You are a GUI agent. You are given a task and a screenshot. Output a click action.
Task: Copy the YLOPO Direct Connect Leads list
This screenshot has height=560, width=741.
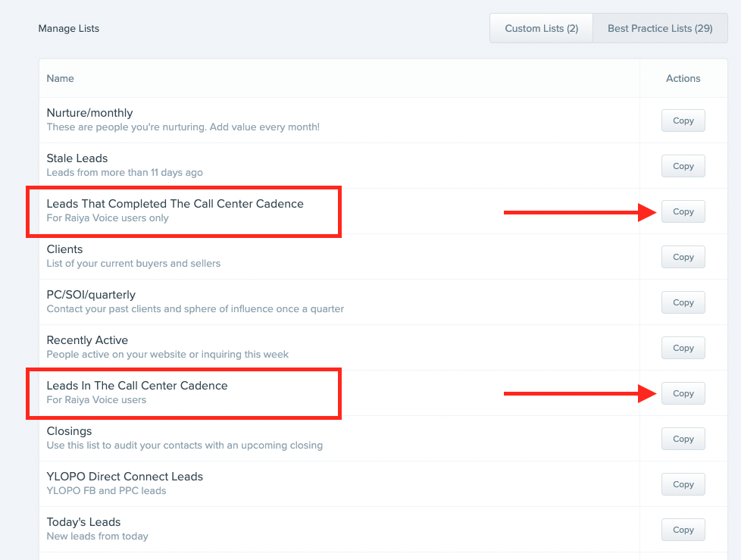tap(683, 484)
